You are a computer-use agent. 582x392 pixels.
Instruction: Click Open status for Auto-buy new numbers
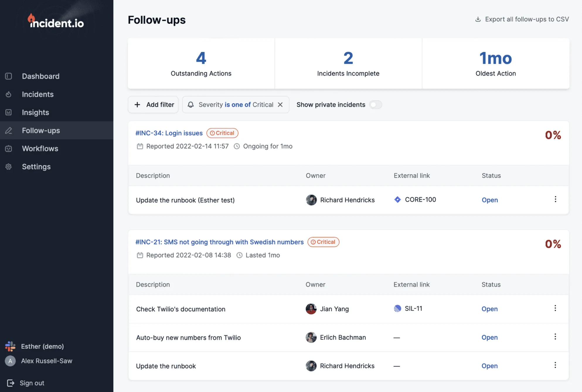[x=489, y=338]
